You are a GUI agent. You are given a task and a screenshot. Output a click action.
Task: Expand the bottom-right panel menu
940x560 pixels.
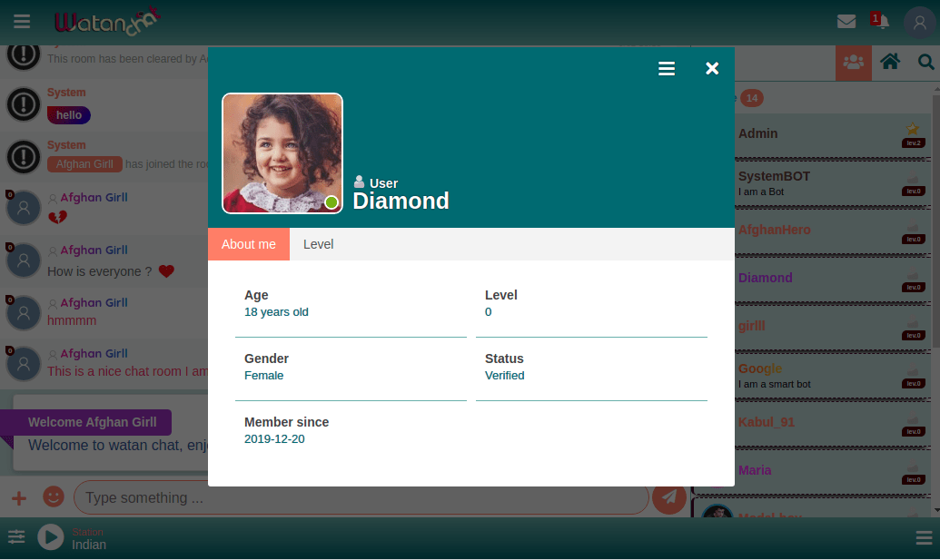point(924,538)
